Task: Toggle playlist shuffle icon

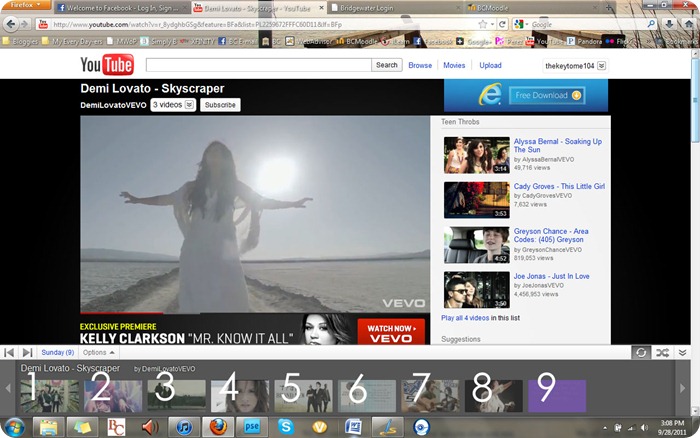Action: (662, 352)
